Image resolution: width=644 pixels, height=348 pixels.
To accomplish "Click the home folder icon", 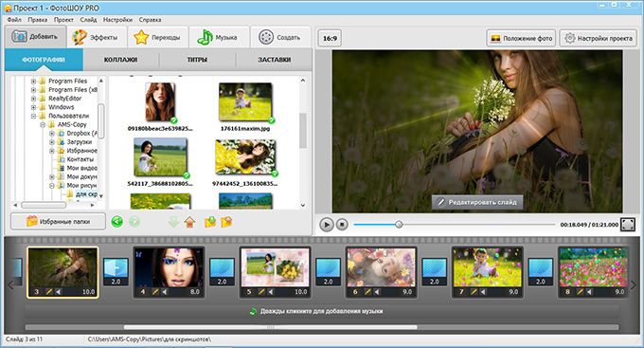I will 189,222.
